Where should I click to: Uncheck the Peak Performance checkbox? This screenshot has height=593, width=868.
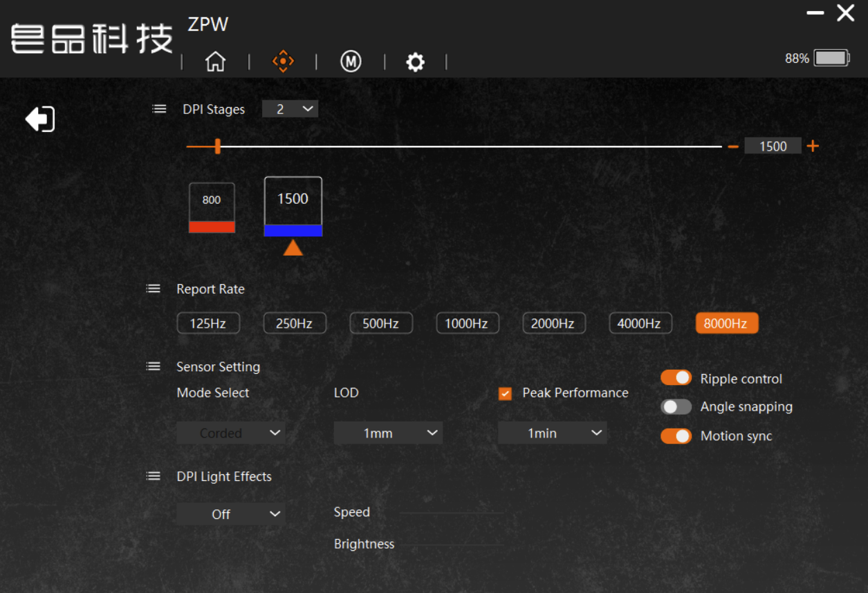[506, 393]
